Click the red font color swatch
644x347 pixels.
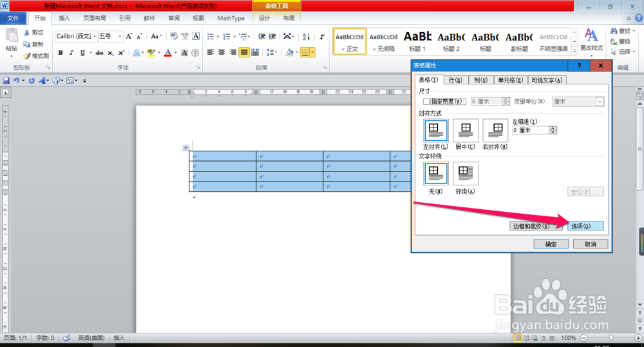tap(167, 53)
